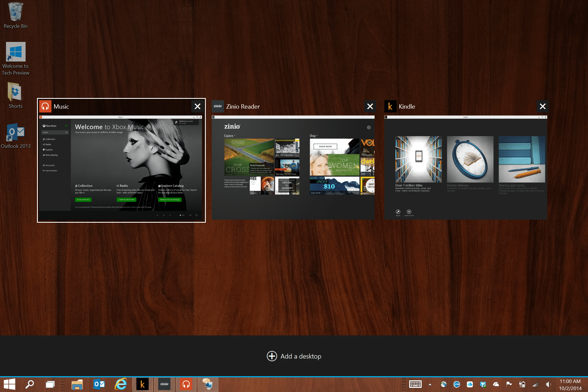The image size is (588, 392).
Task: Open Action Center flag icon
Action: pyautogui.click(x=509, y=384)
